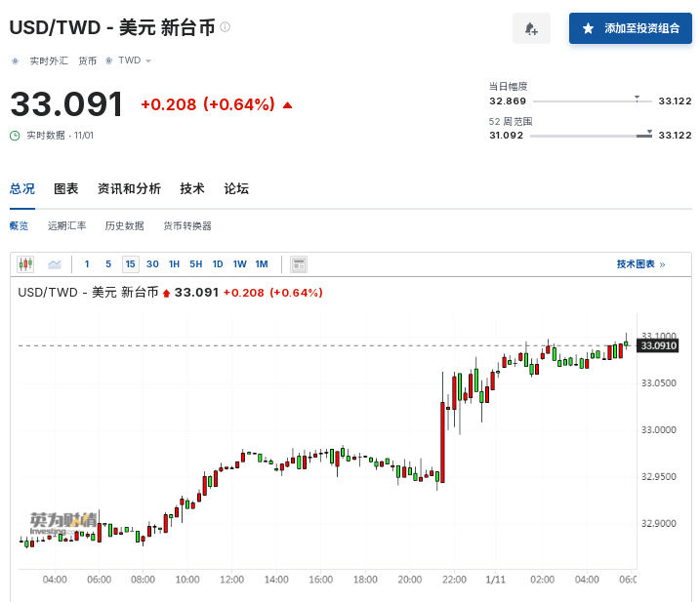Click the large price 33.091
Screen dimensions: 700x602
[66, 104]
